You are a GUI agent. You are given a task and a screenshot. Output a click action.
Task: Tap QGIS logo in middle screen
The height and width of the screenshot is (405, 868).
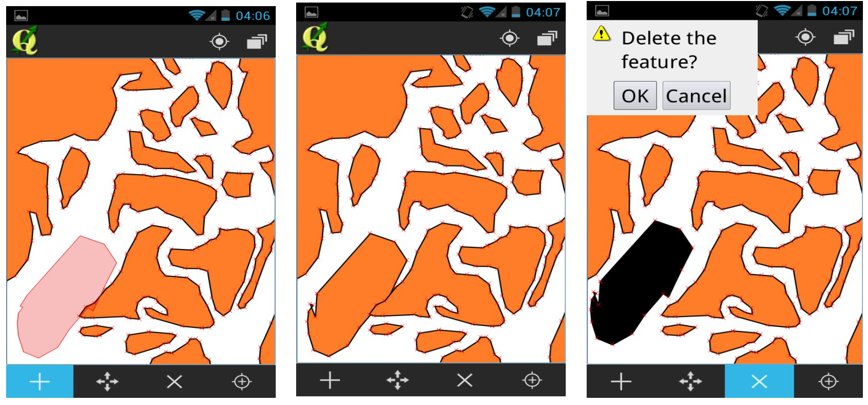tap(315, 37)
